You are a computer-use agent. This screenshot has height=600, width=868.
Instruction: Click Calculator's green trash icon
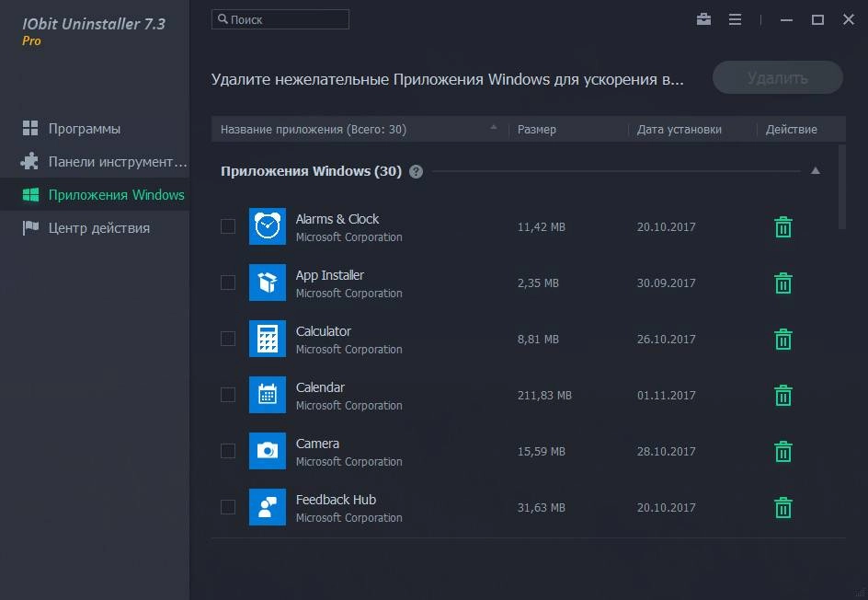(x=782, y=339)
